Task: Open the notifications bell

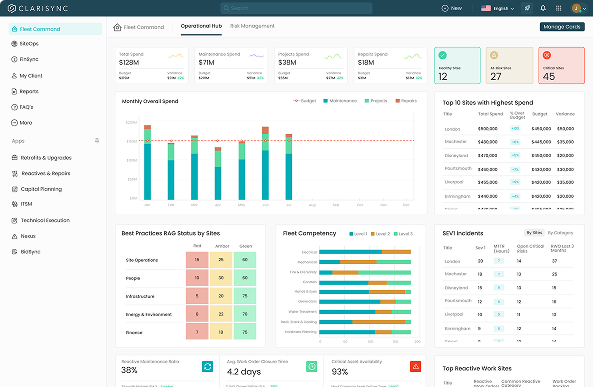Action: [543, 8]
